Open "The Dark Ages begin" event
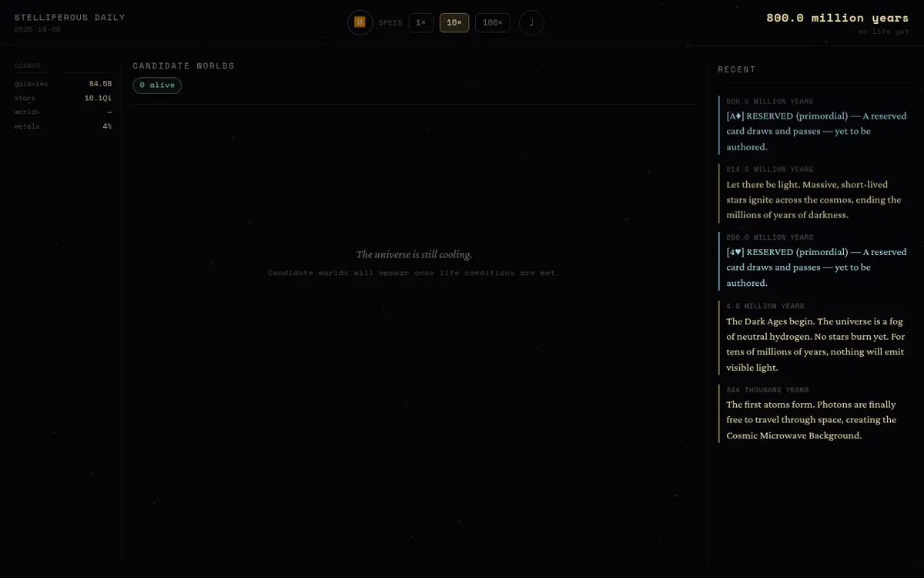 (x=815, y=337)
